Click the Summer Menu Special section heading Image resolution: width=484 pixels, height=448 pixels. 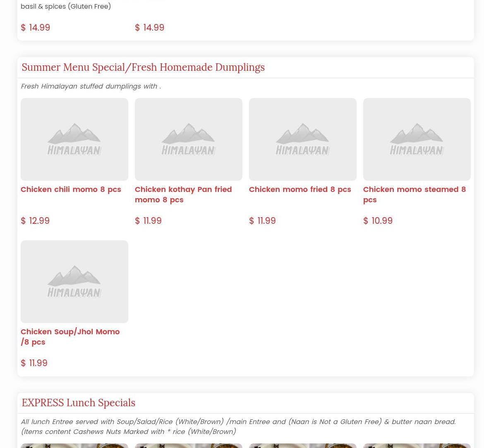click(143, 67)
